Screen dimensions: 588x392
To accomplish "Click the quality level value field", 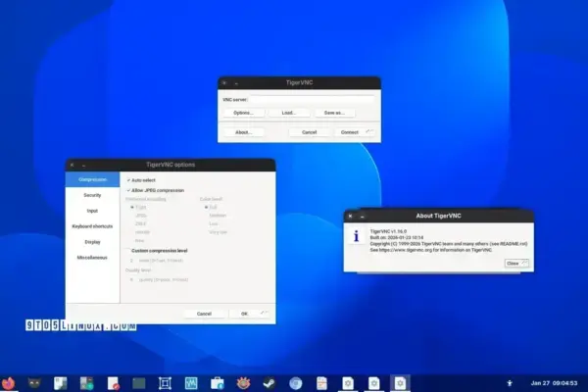I will click(131, 280).
